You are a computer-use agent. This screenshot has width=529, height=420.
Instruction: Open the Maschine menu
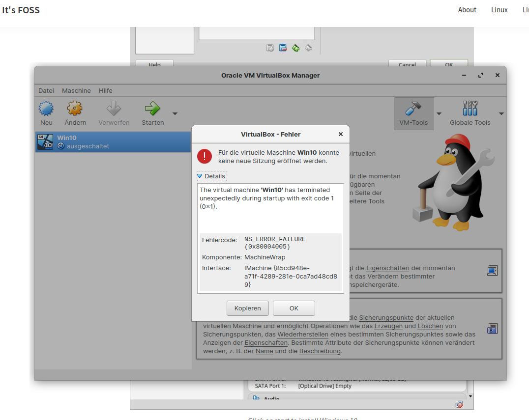point(76,90)
